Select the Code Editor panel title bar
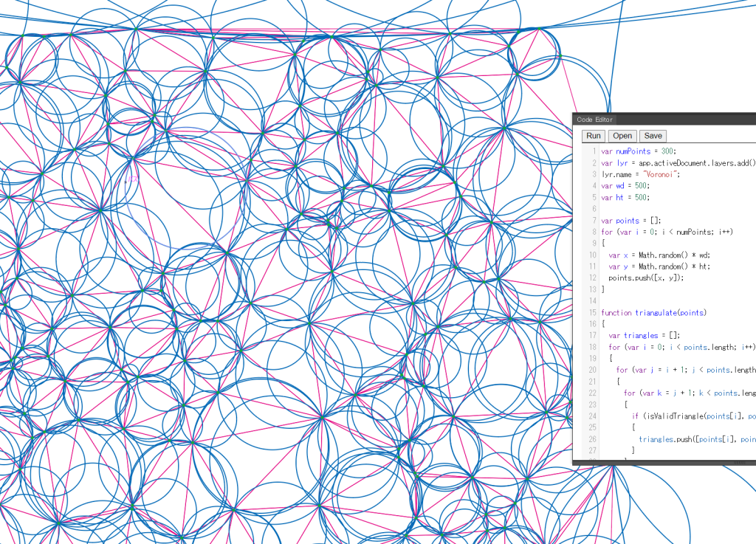 pyautogui.click(x=664, y=120)
